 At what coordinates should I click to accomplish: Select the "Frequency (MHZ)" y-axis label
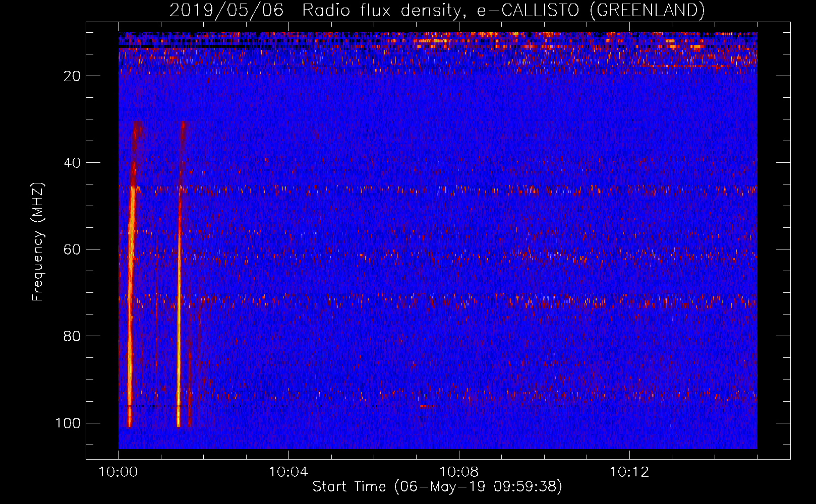(x=38, y=242)
